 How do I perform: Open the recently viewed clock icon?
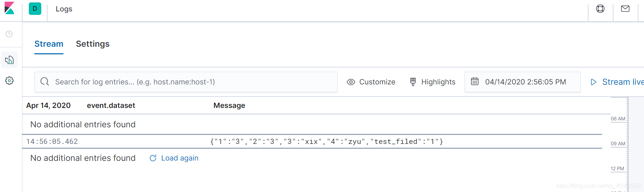click(9, 34)
